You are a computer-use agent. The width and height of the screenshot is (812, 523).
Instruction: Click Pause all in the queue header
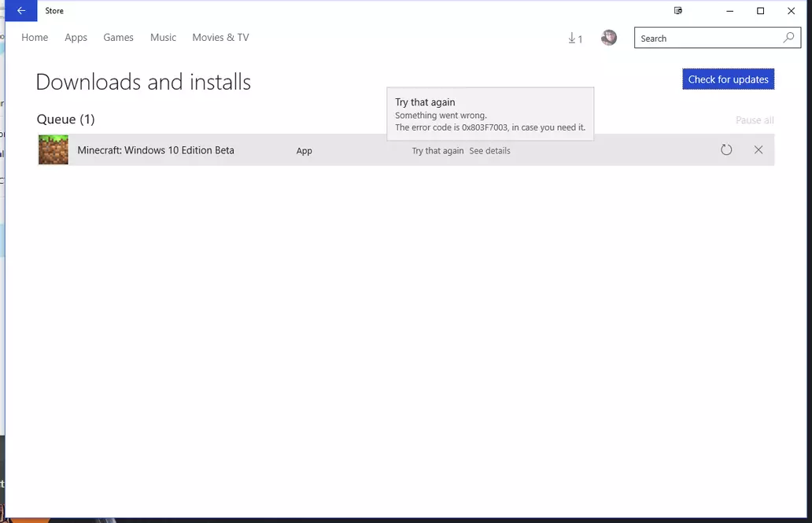tap(754, 120)
